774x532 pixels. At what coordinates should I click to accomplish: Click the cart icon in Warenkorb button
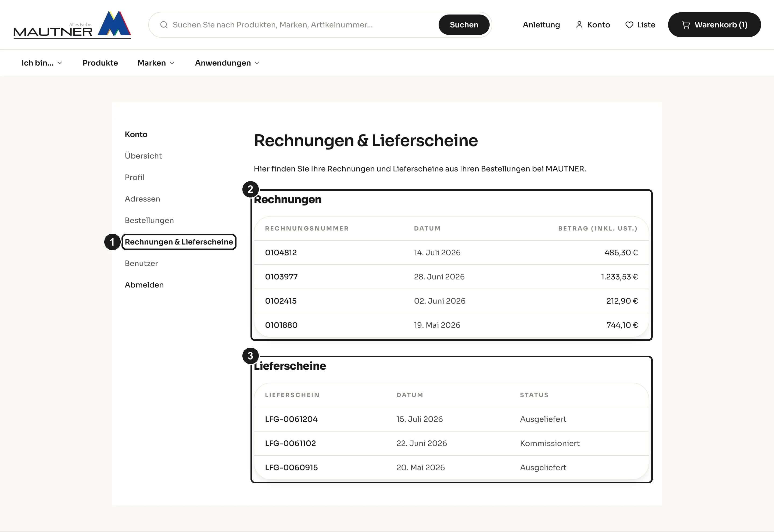click(x=686, y=25)
